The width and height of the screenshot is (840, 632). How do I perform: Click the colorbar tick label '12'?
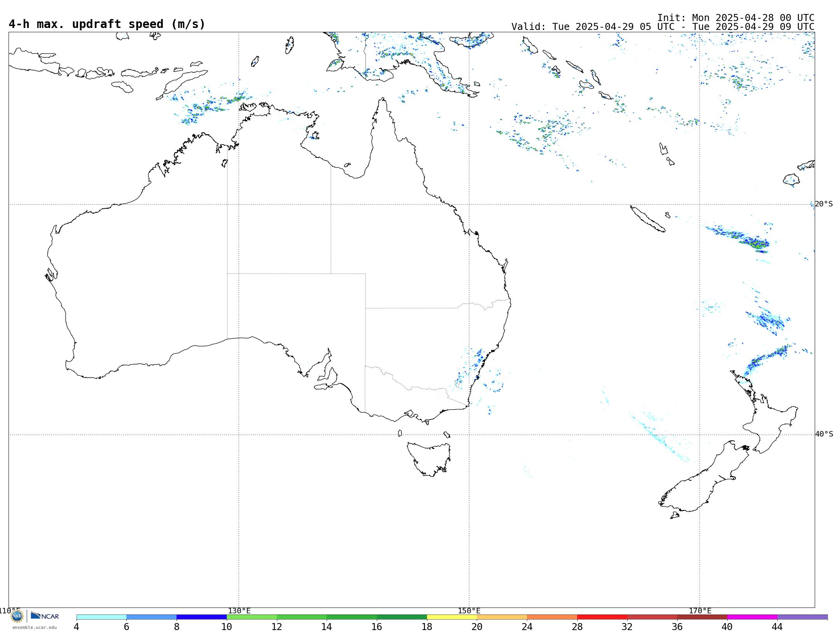277,627
